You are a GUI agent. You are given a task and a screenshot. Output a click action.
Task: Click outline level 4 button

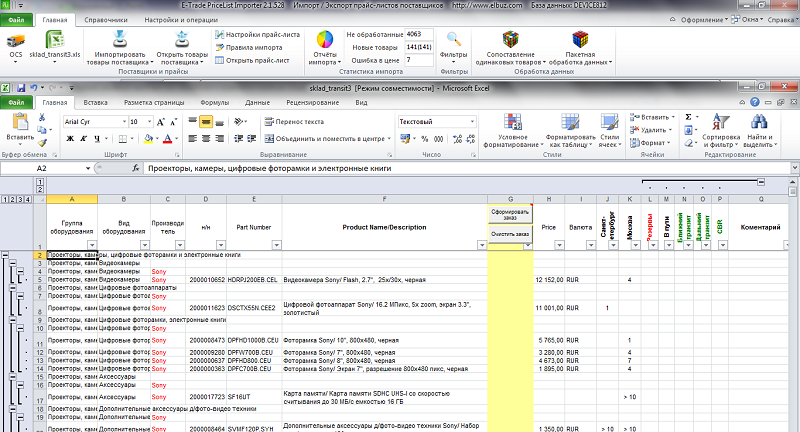(28, 199)
